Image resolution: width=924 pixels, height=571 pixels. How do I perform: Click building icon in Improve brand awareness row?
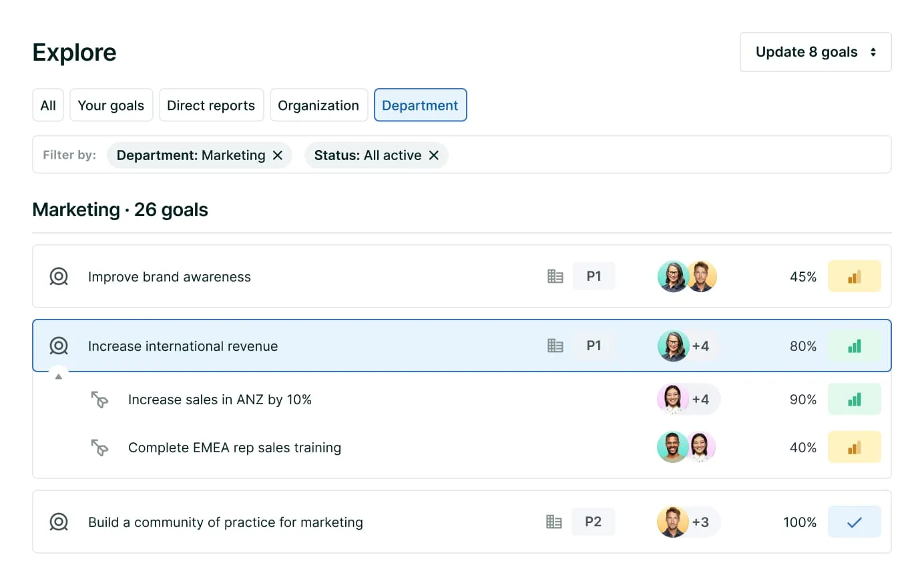[555, 277]
